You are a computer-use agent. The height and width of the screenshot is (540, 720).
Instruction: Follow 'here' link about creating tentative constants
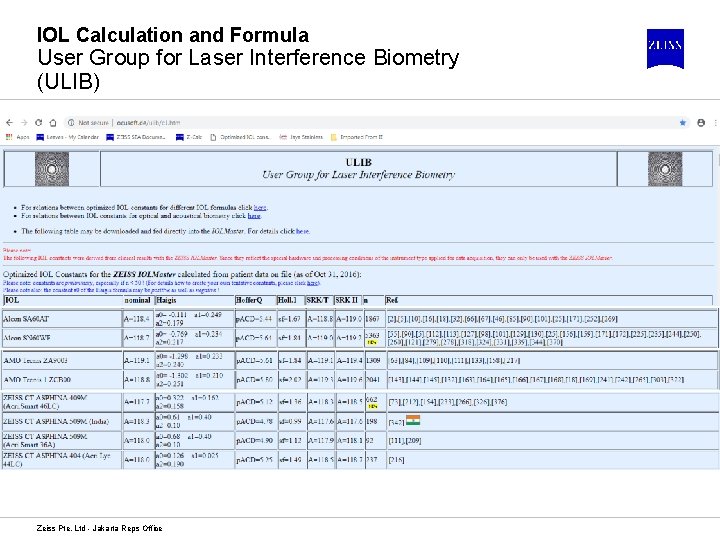[312, 283]
